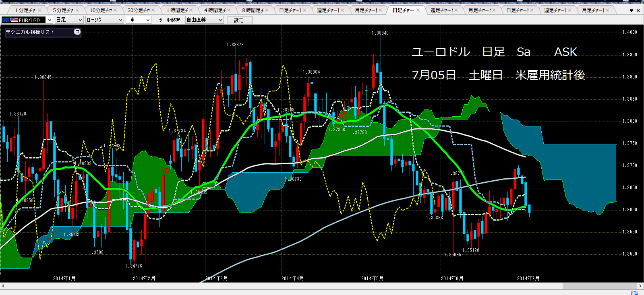Click the X icon beside the tab list arrow
The width and height of the screenshot is (644, 295).
[638, 10]
